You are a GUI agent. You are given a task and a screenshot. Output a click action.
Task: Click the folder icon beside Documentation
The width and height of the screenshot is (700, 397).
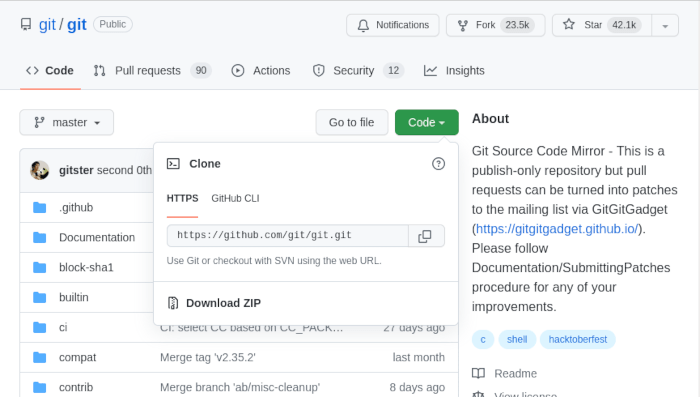[40, 238]
